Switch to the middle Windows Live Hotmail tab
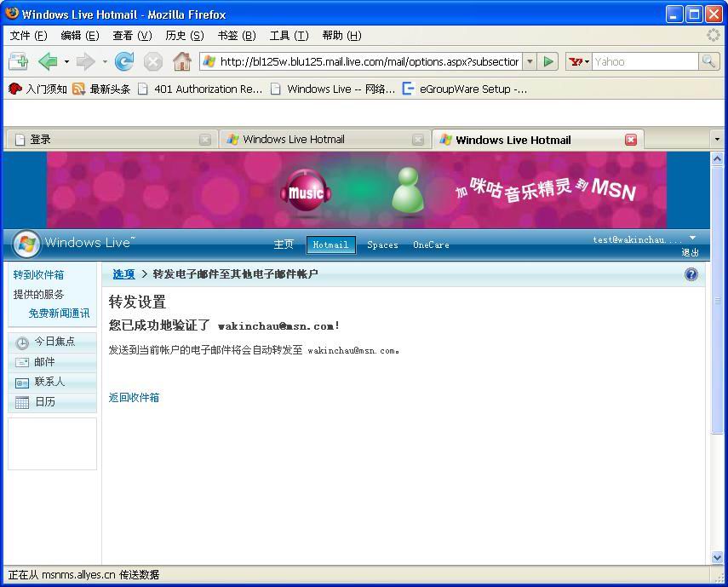This screenshot has height=587, width=728. [x=324, y=140]
